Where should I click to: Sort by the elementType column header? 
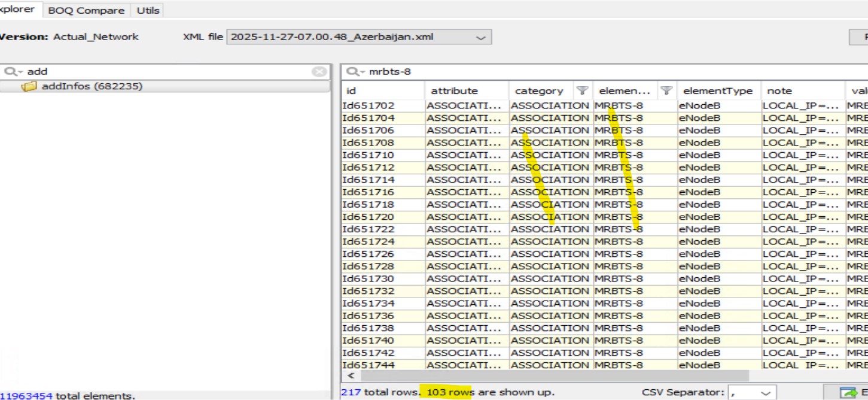(718, 91)
